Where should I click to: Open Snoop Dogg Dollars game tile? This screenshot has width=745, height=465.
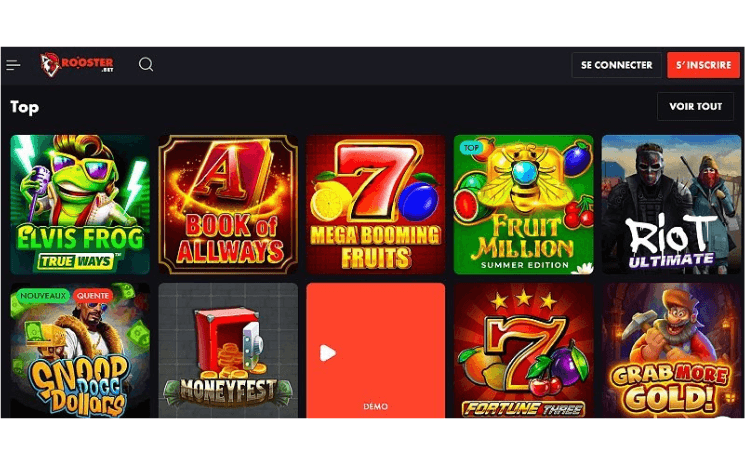point(80,351)
